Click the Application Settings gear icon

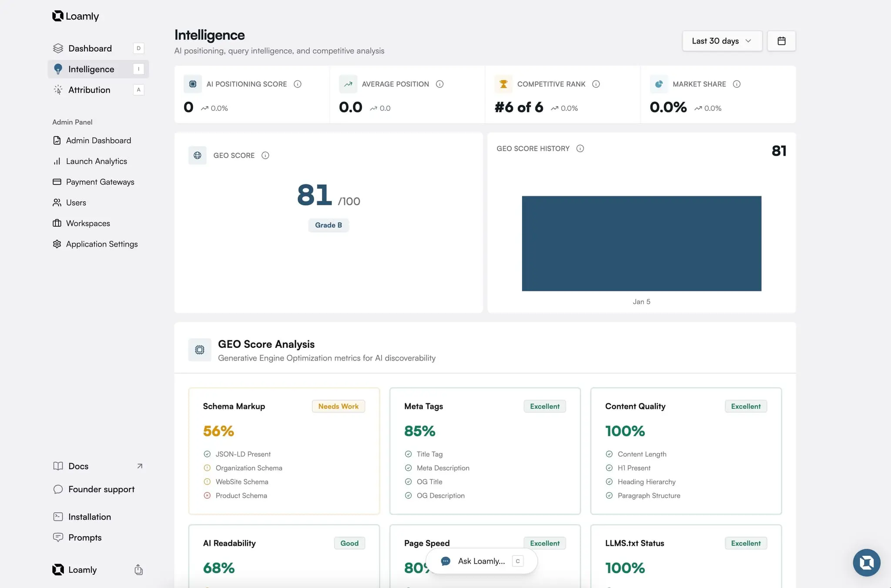pos(57,244)
